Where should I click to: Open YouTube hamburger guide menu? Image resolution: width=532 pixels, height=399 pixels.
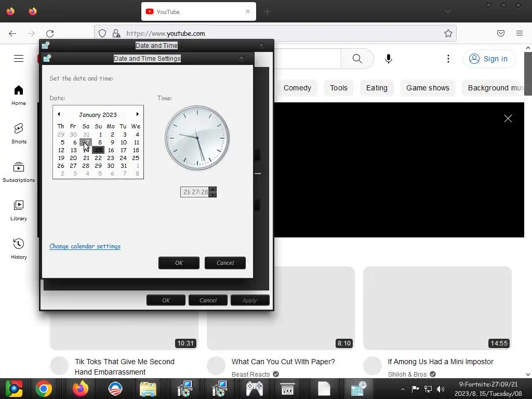coord(19,58)
